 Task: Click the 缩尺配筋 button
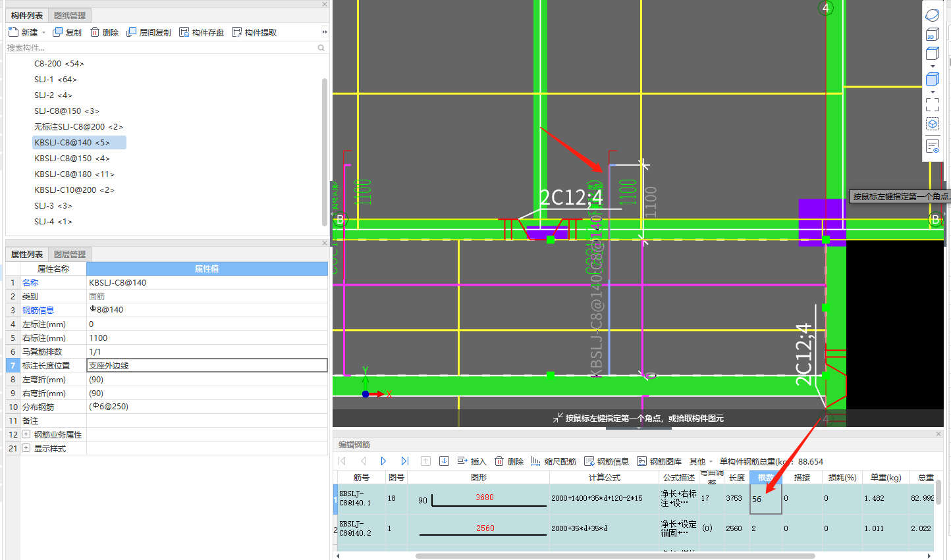(553, 461)
